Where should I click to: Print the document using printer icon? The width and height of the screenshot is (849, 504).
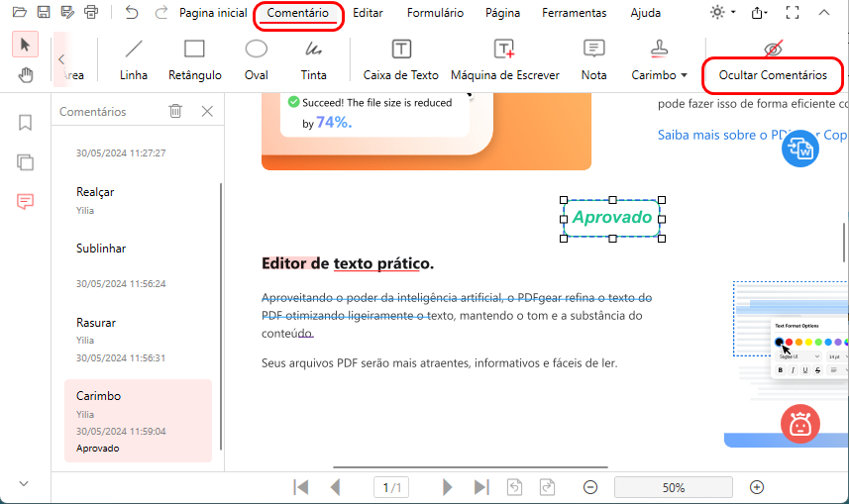pos(91,12)
